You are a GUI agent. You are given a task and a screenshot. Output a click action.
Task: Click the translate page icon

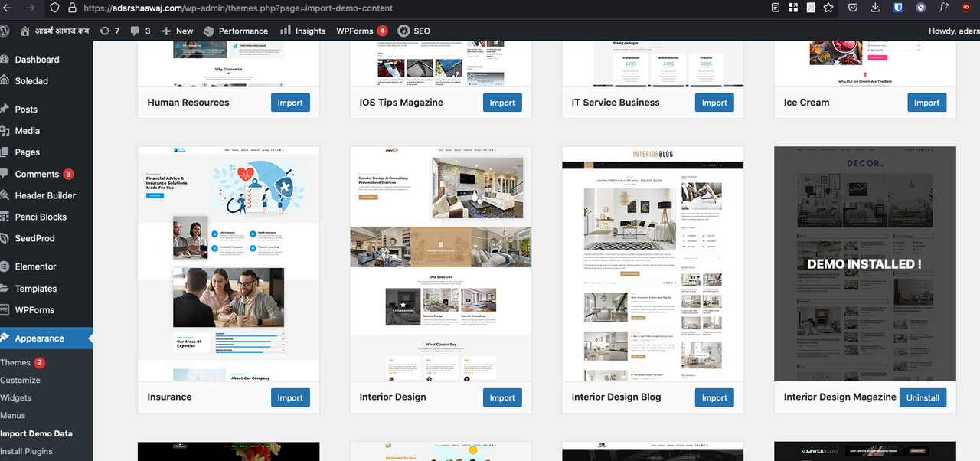click(811, 8)
